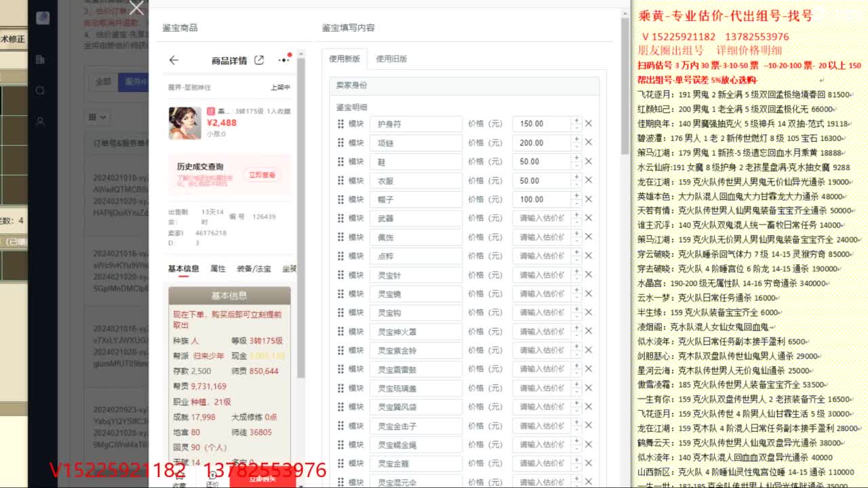Increase the 项链 price stepper
The image size is (868, 488).
(x=576, y=139)
